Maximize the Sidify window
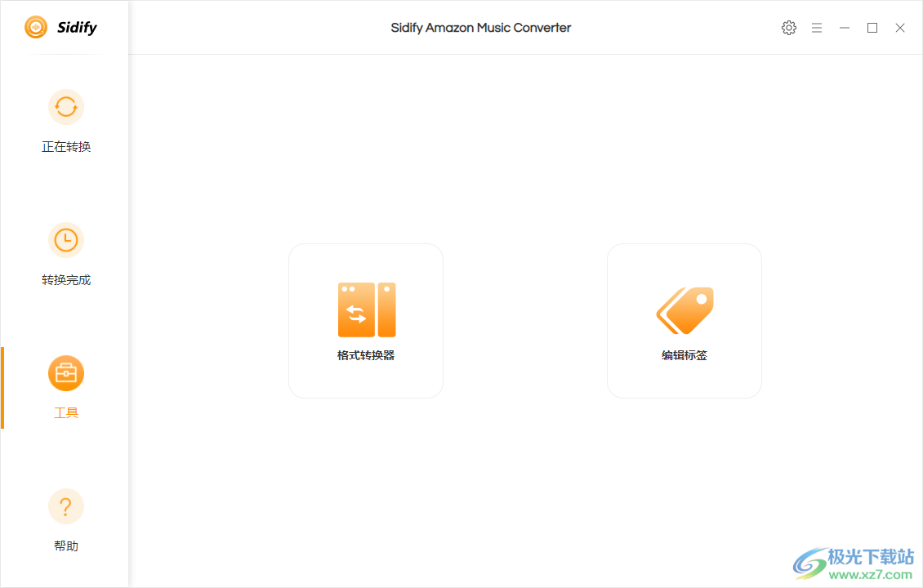The width and height of the screenshot is (923, 588). pos(872,28)
